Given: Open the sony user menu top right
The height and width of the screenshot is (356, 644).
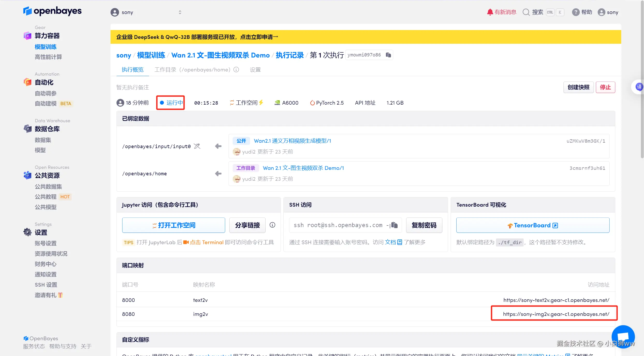Looking at the screenshot, I should pos(608,12).
